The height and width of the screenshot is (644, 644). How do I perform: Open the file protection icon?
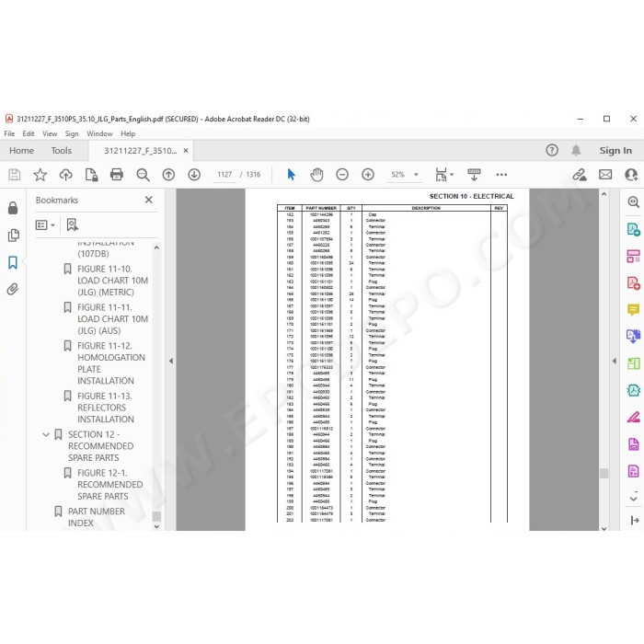tap(91, 175)
